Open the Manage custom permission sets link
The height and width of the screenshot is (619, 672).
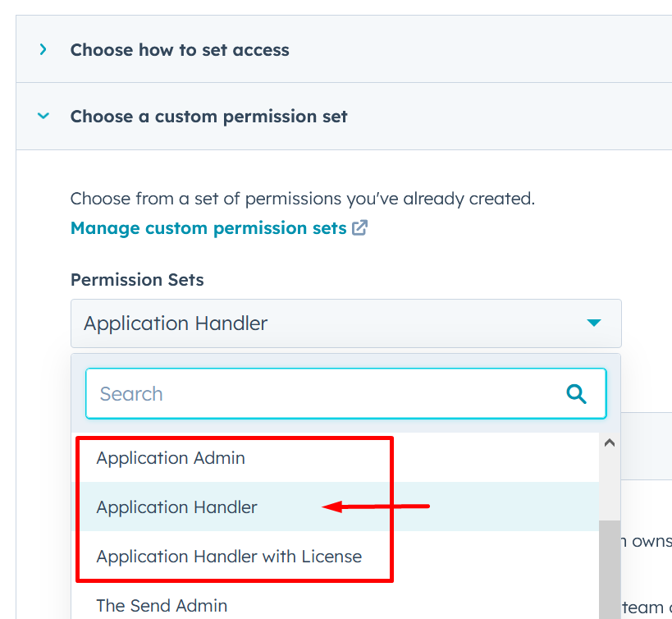208,228
